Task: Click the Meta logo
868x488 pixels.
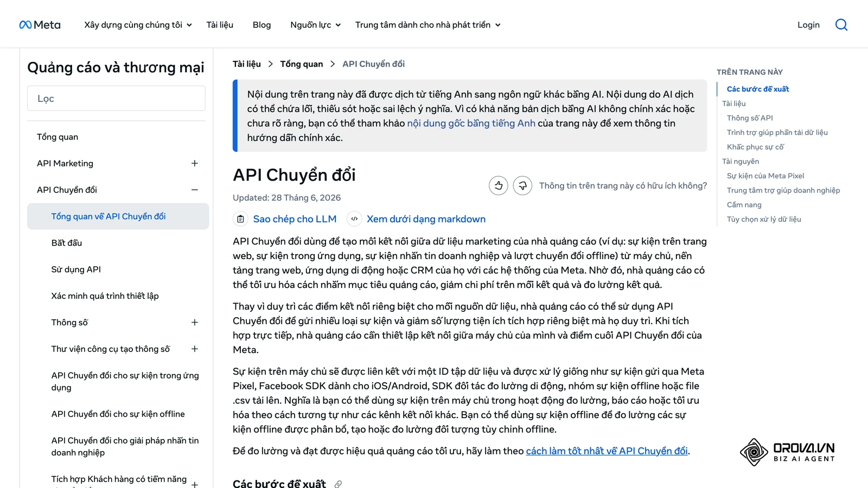Action: coord(40,25)
